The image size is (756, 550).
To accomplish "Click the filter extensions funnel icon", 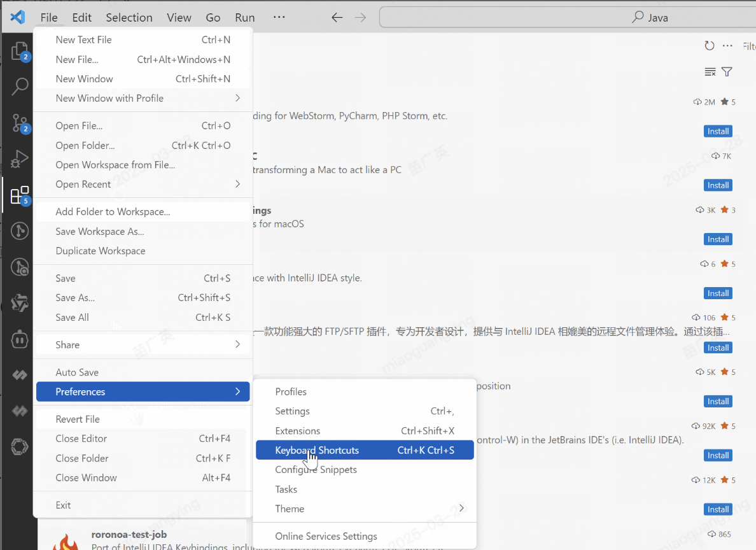I will [x=727, y=72].
